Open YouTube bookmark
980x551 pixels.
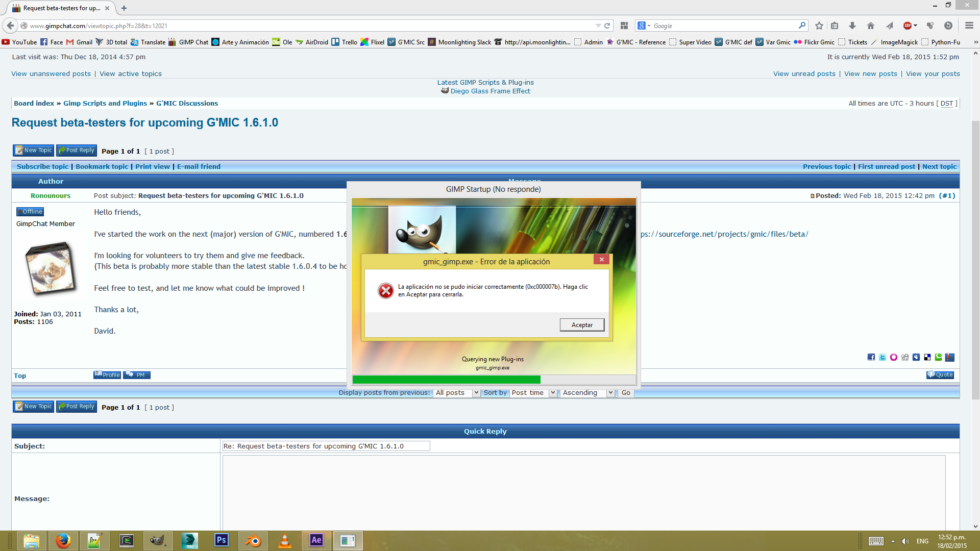click(x=19, y=42)
